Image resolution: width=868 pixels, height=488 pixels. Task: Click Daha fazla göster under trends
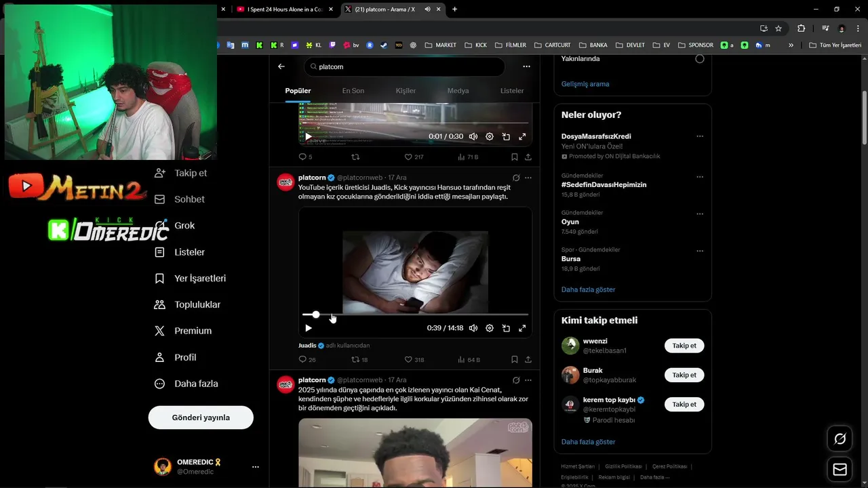click(588, 289)
